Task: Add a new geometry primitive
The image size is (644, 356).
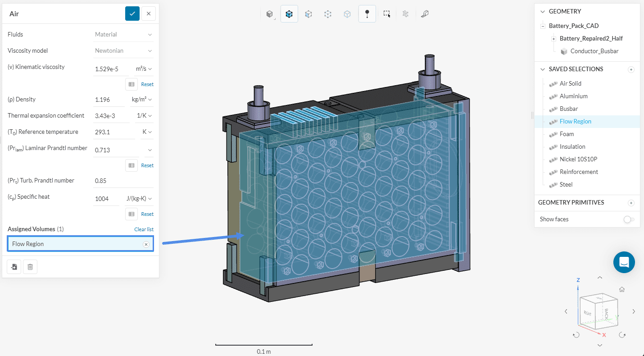Action: click(x=631, y=203)
